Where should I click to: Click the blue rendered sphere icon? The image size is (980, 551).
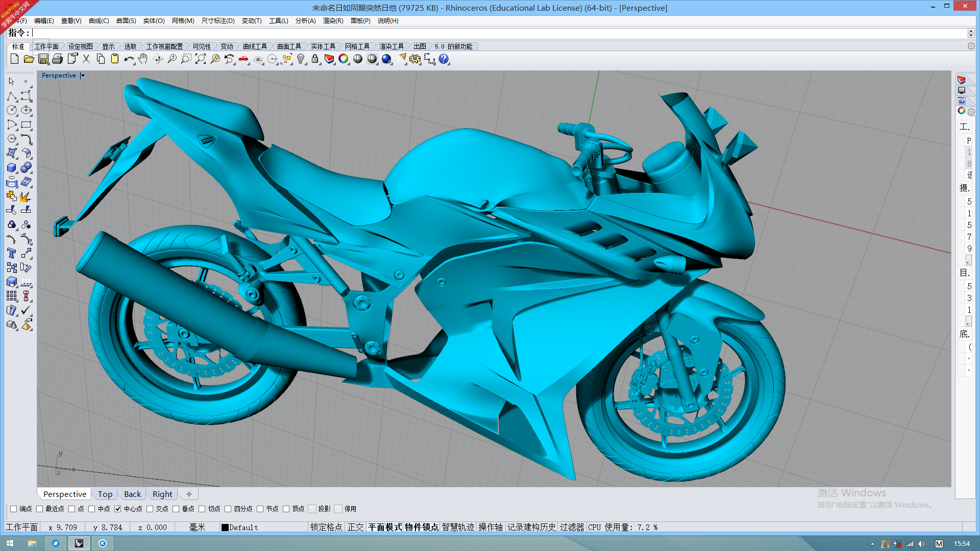tap(386, 59)
